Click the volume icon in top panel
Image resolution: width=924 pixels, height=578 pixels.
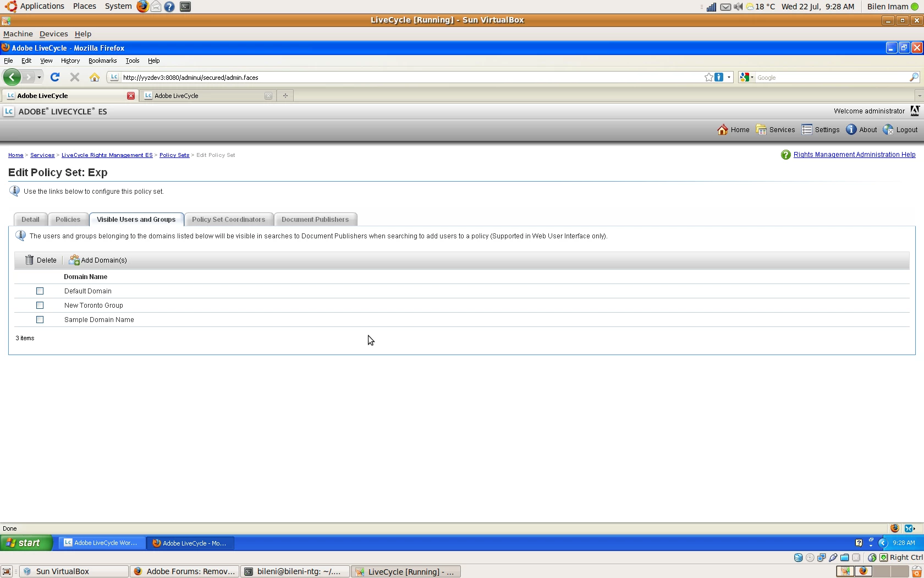point(738,7)
